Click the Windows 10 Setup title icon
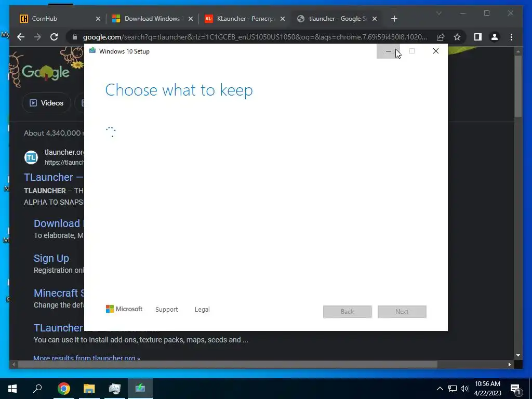This screenshot has width=532, height=399. tap(92, 51)
